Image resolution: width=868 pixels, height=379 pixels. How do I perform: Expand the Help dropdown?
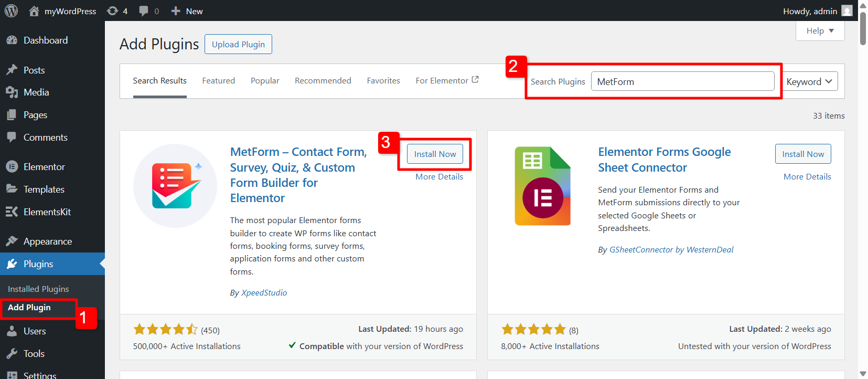[x=820, y=30]
